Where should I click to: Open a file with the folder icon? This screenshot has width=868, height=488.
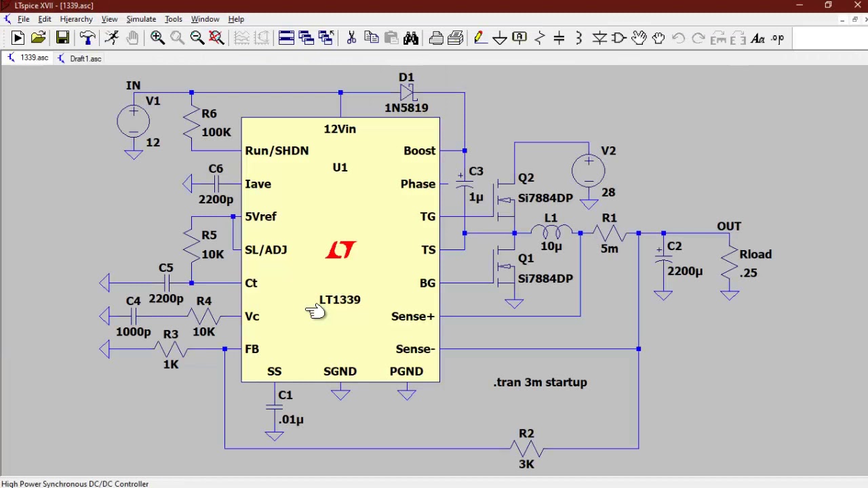pyautogui.click(x=38, y=39)
